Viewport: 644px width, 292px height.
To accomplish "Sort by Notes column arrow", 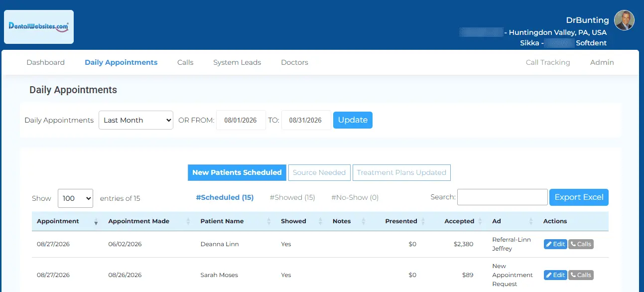I will [x=364, y=221].
